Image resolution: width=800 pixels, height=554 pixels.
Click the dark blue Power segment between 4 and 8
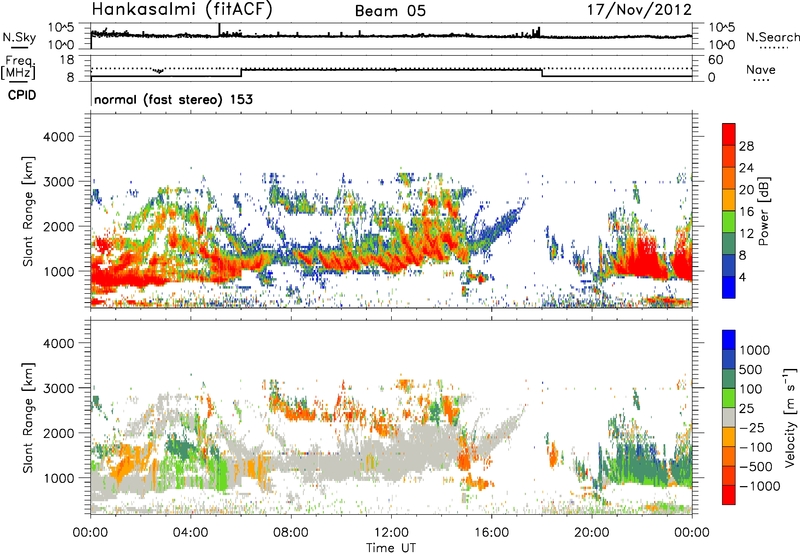pyautogui.click(x=729, y=266)
